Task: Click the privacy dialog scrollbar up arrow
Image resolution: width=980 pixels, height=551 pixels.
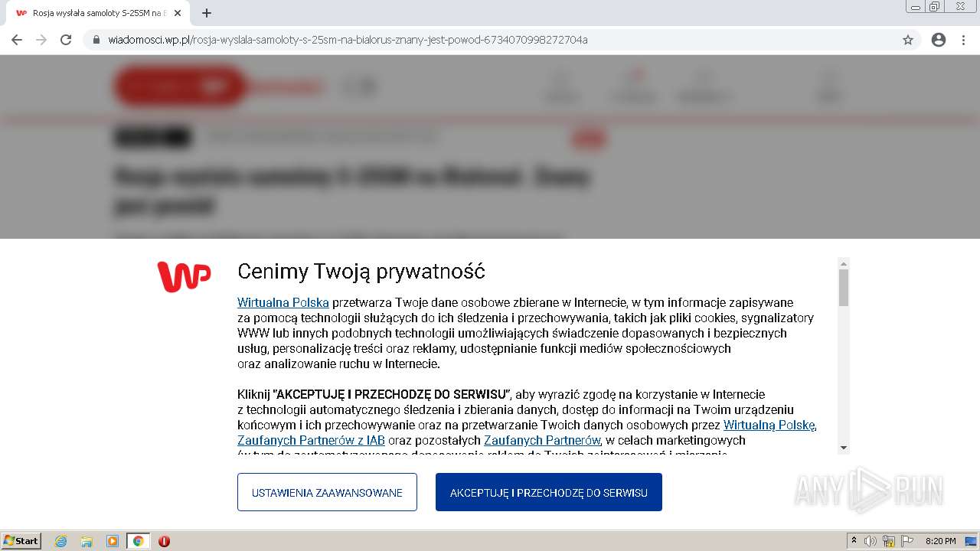Action: pos(844,264)
